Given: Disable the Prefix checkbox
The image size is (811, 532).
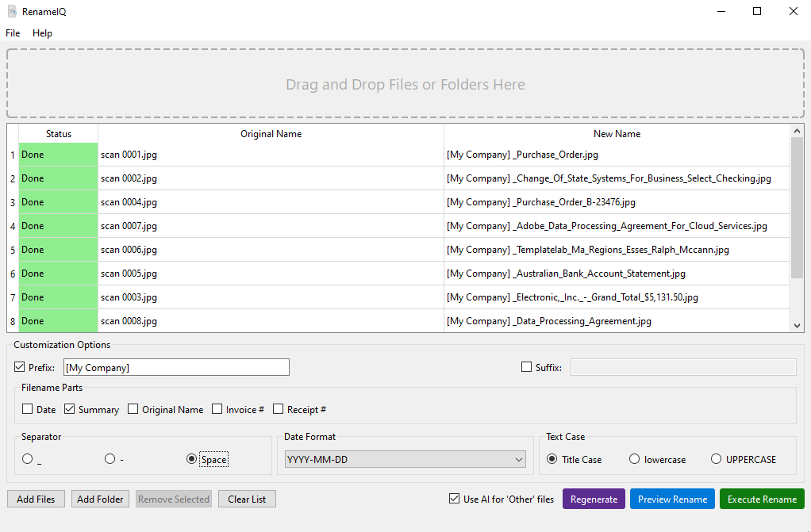Looking at the screenshot, I should point(20,367).
